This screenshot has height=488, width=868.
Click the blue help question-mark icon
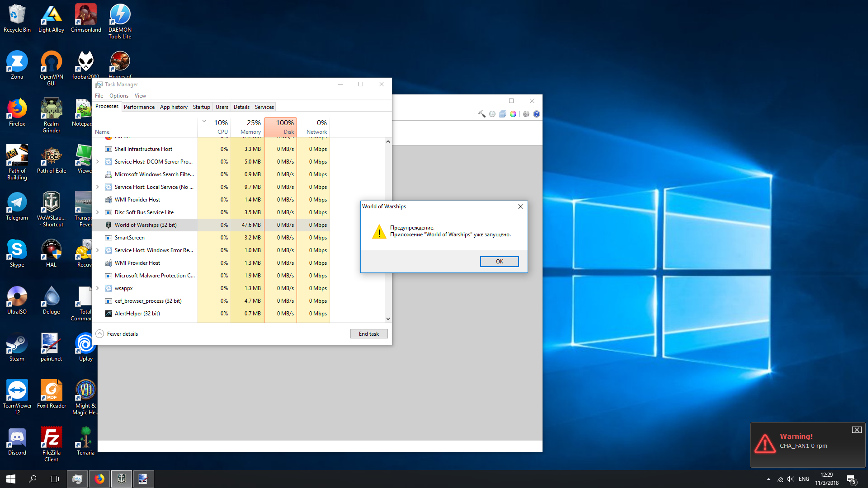point(537,114)
